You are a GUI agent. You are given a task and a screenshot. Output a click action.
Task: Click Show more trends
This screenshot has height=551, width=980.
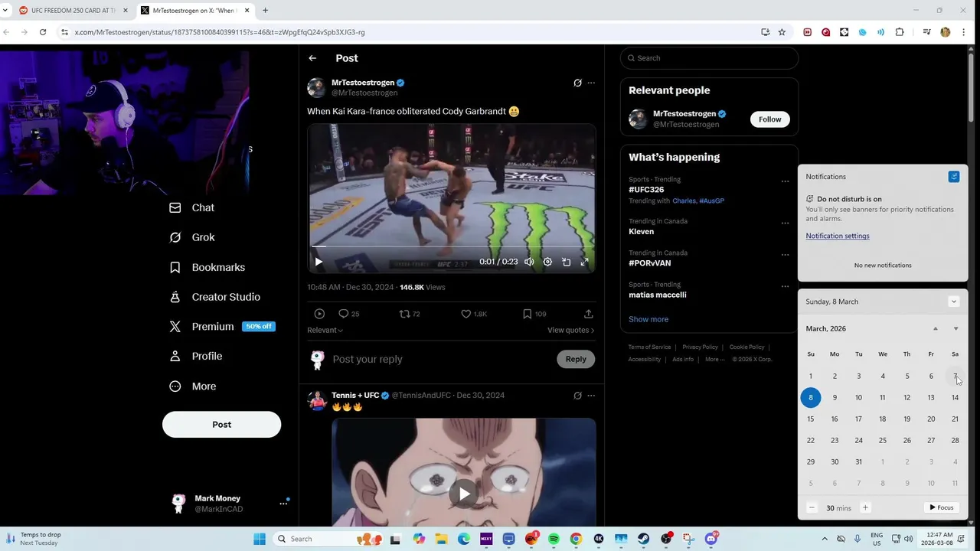(x=648, y=319)
